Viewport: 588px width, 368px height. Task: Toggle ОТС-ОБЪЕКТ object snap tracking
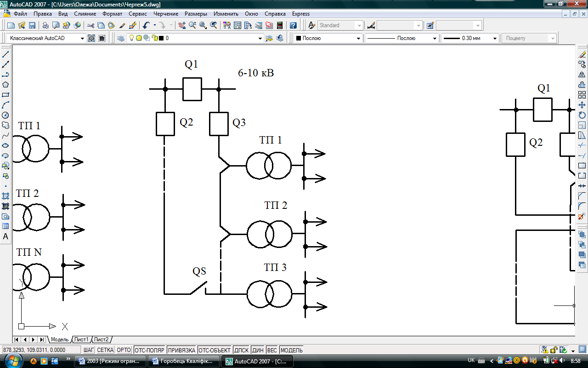[215, 350]
